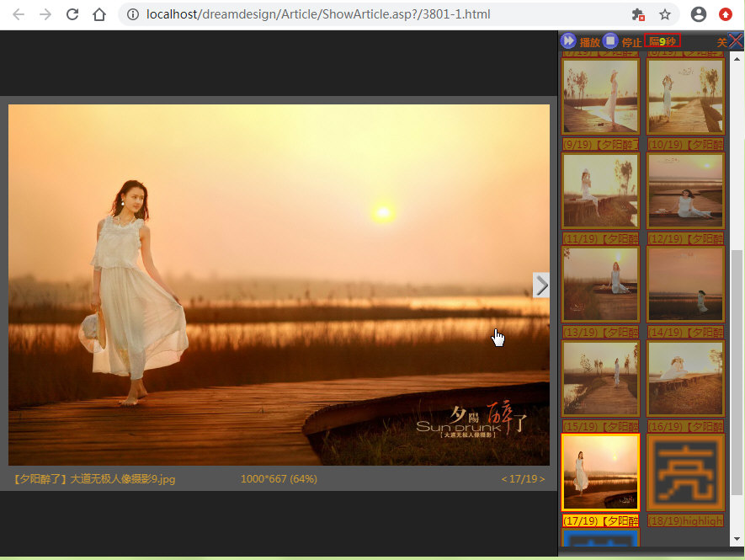Start slideshow with the blue play icon
The image size is (745, 560).
point(568,41)
